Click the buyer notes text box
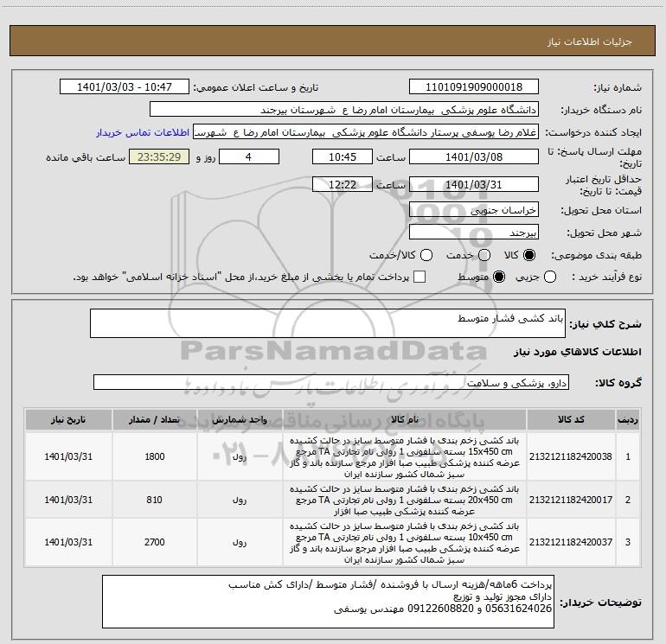 328,602
